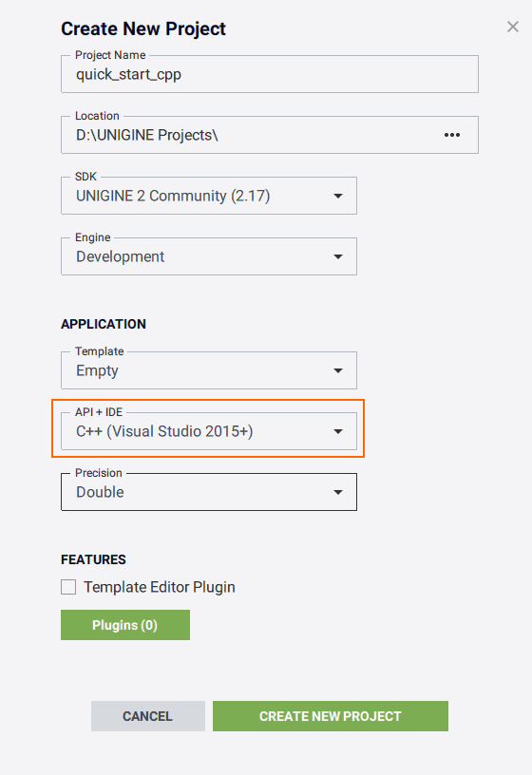Click the Plugins (0) button
Image resolution: width=532 pixels, height=775 pixels.
(125, 625)
